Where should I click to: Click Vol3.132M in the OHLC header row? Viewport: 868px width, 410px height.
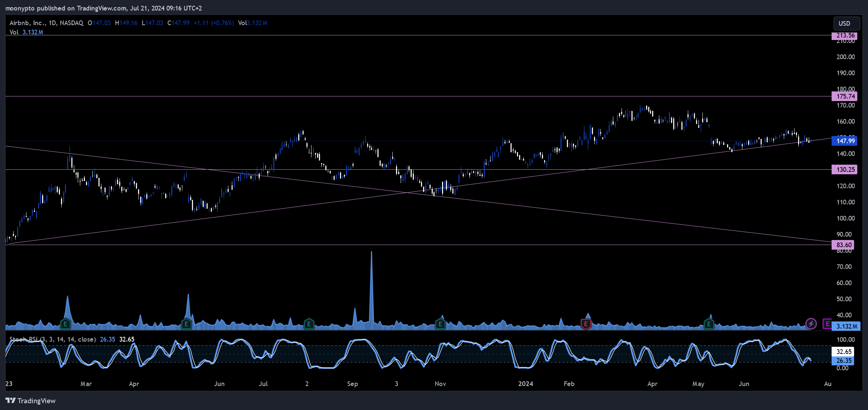pos(253,23)
